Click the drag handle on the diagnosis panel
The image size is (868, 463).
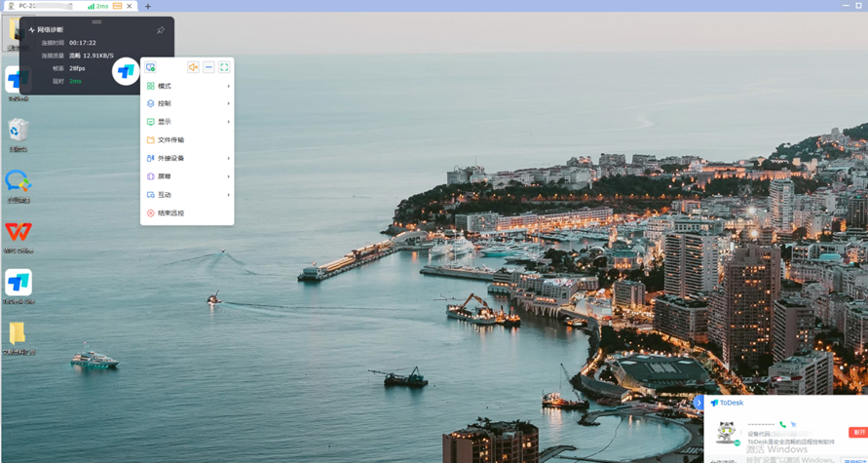pos(96,21)
